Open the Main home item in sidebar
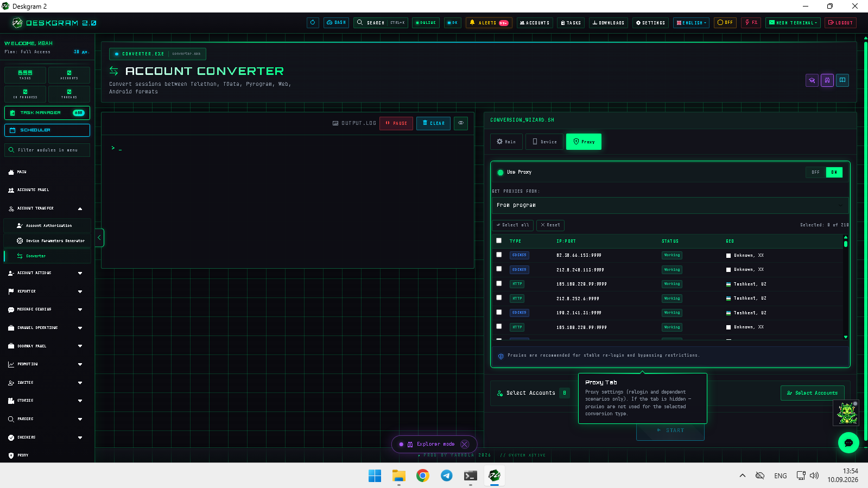This screenshot has width=868, height=488. coord(46,172)
